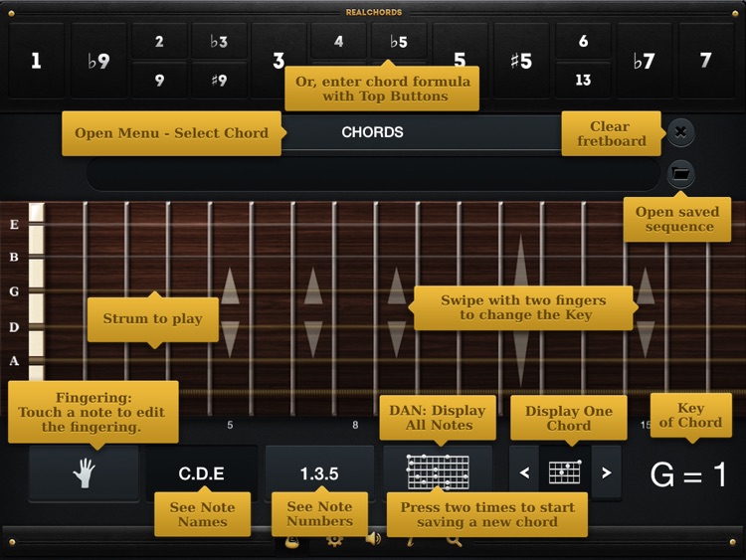Image resolution: width=746 pixels, height=560 pixels.
Task: Clear the fretboard with the X icon
Action: (x=680, y=131)
